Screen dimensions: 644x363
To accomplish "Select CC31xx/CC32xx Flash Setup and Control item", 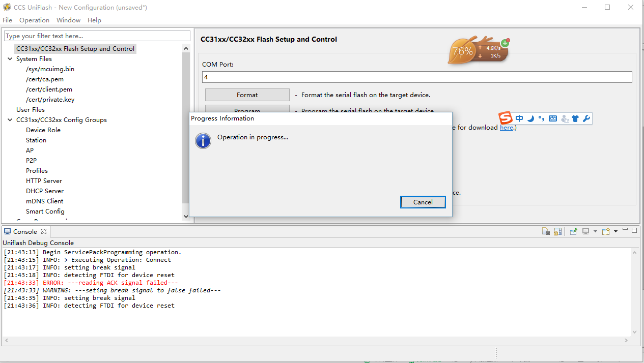I will tap(75, 49).
